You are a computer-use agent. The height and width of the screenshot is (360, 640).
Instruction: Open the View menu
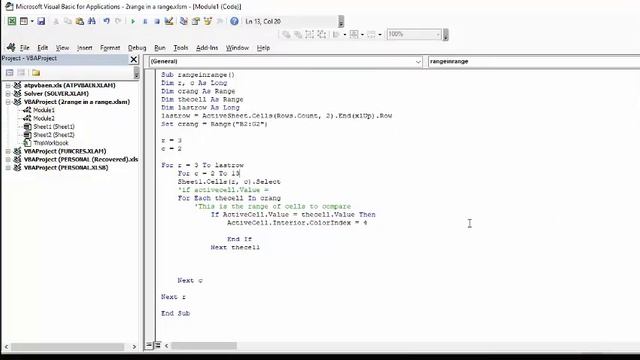(62, 48)
